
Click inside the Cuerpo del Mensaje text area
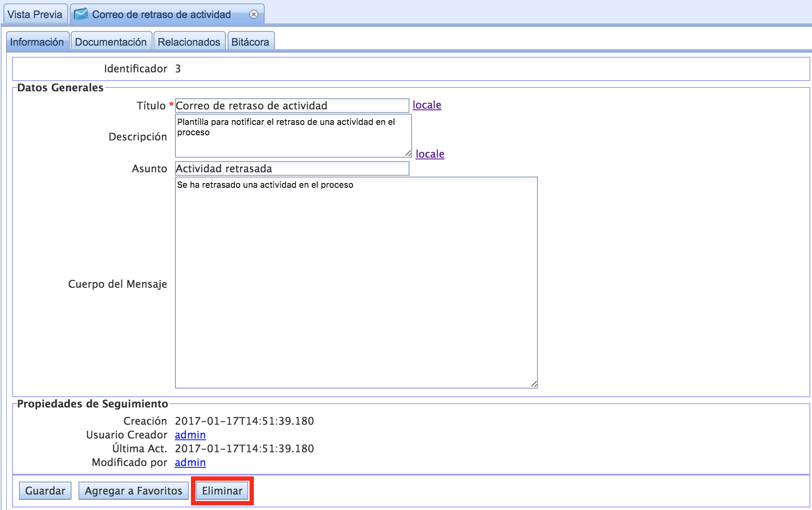[356, 283]
